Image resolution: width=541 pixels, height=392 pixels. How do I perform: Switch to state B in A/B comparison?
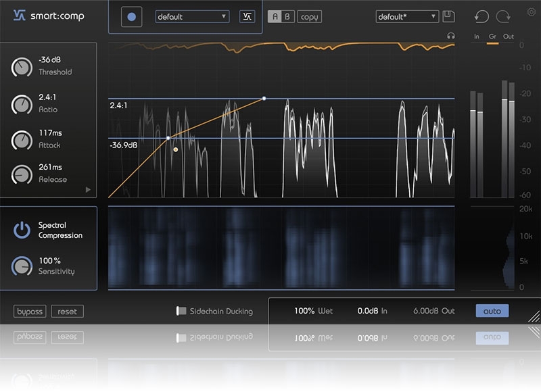pyautogui.click(x=287, y=17)
